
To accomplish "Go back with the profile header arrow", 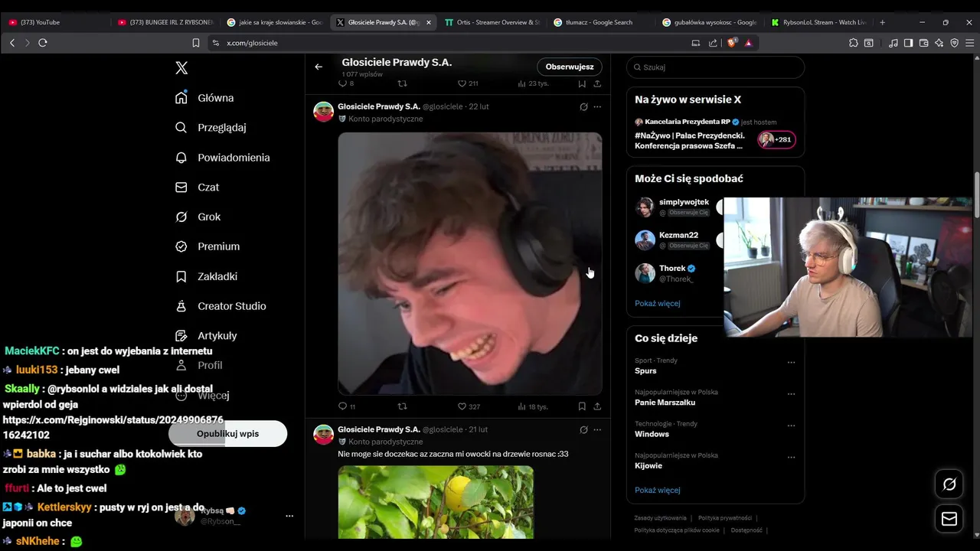I will [x=318, y=67].
